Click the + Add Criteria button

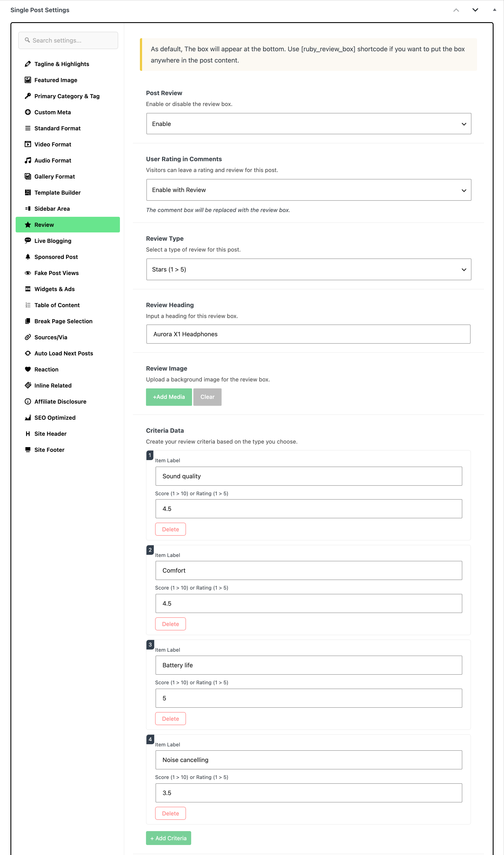[168, 838]
